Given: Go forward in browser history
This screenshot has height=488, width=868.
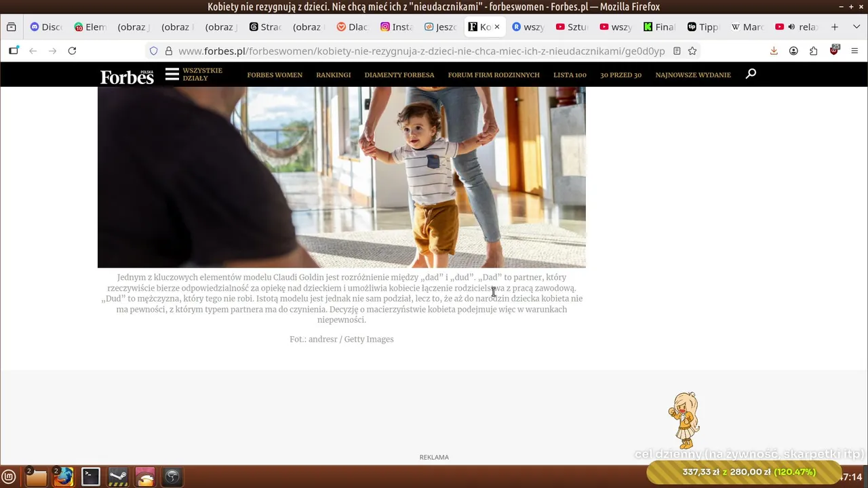Looking at the screenshot, I should tap(52, 51).
